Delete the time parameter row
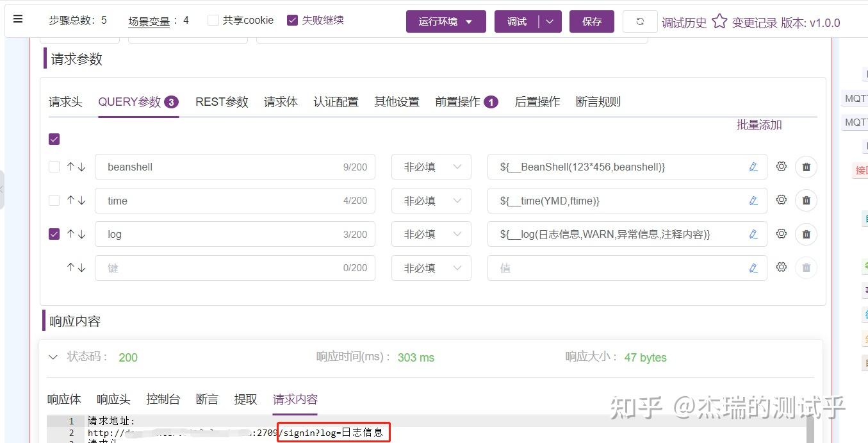 point(806,201)
